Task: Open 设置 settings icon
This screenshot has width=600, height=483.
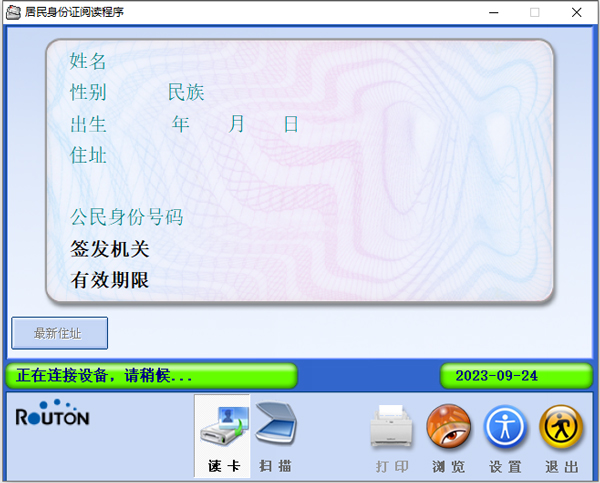Action: [505, 427]
